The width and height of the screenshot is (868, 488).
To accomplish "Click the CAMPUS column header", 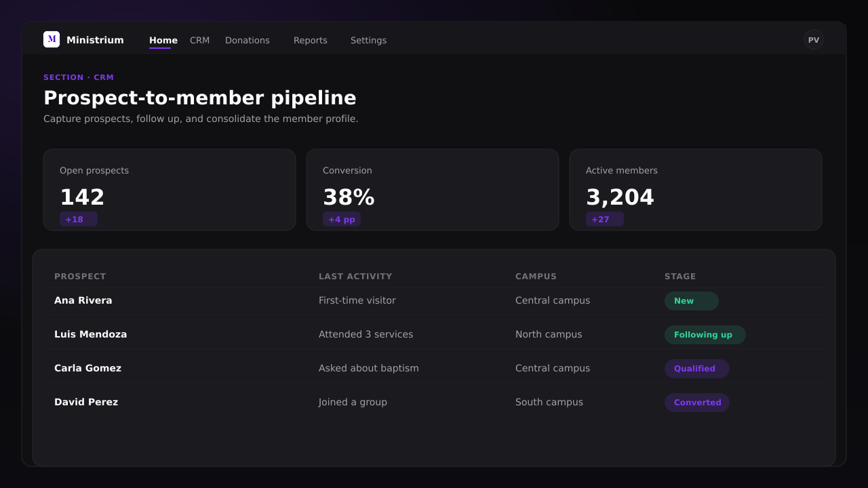I will tap(536, 277).
